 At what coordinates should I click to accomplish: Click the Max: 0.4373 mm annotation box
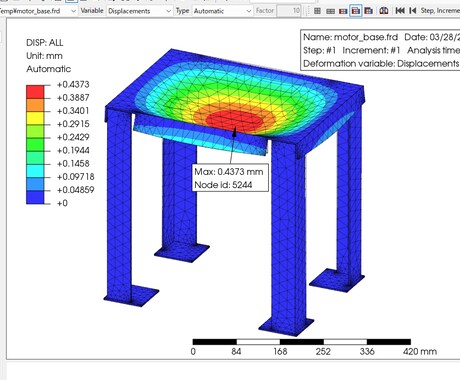pos(230,178)
